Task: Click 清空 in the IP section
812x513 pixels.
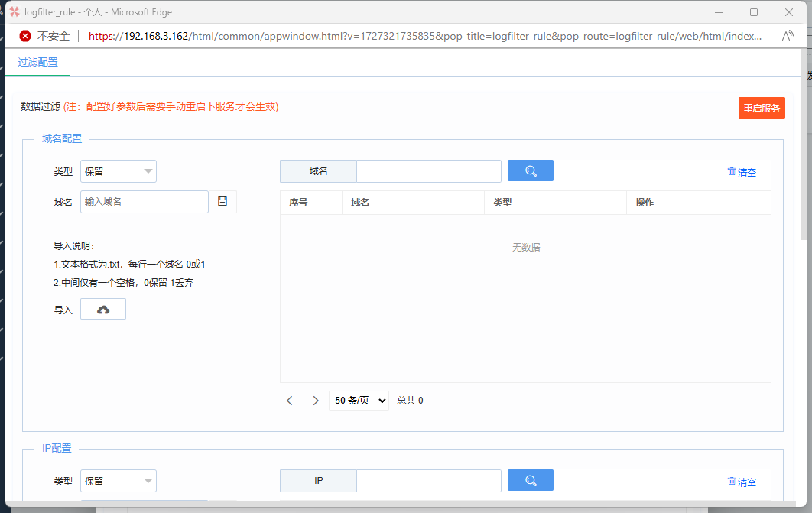Action: tap(742, 482)
